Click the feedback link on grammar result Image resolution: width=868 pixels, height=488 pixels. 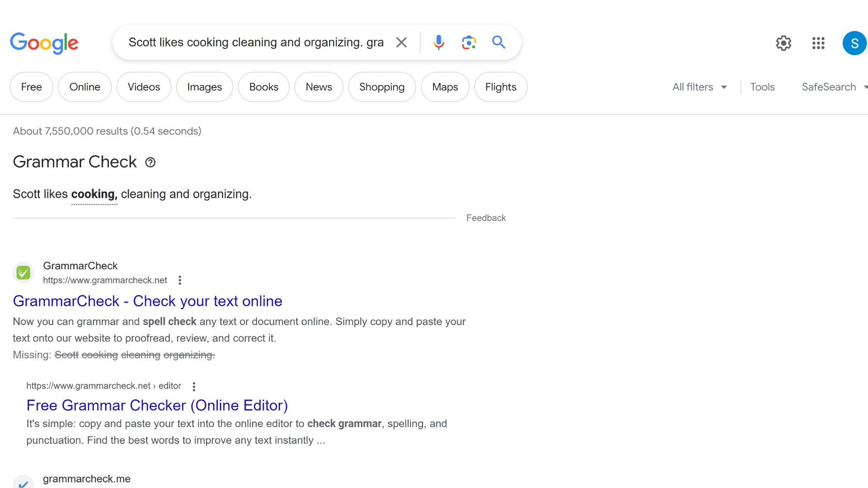[486, 217]
